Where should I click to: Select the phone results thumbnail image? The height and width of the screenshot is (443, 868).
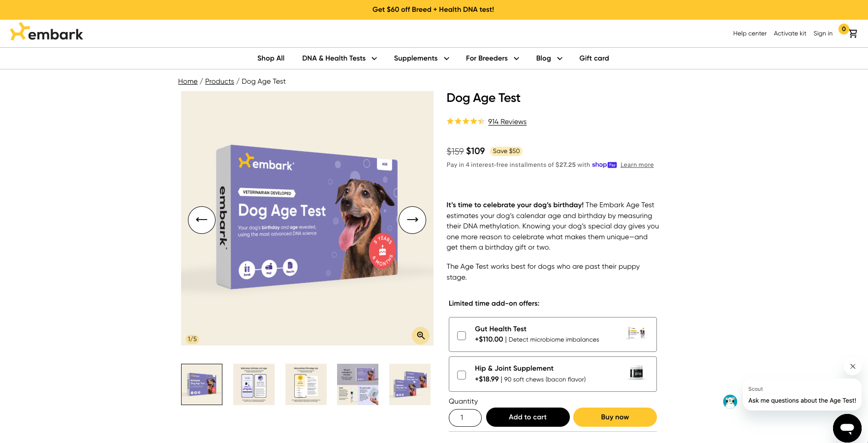[254, 384]
